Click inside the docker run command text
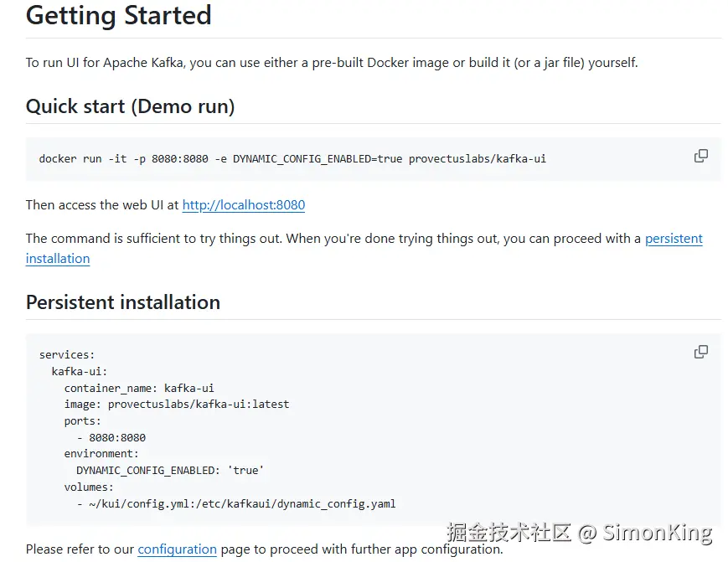This screenshot has height=562, width=728. [292, 158]
